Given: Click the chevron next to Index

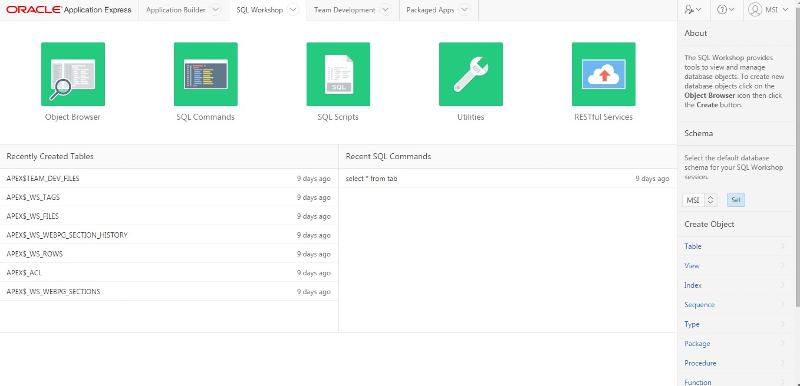Looking at the screenshot, I should pyautogui.click(x=783, y=286).
